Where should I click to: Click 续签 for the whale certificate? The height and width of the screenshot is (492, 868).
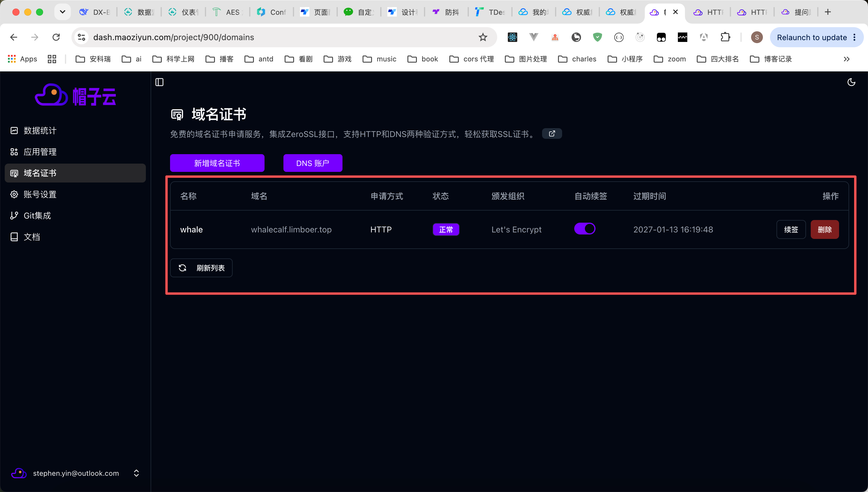[791, 229]
